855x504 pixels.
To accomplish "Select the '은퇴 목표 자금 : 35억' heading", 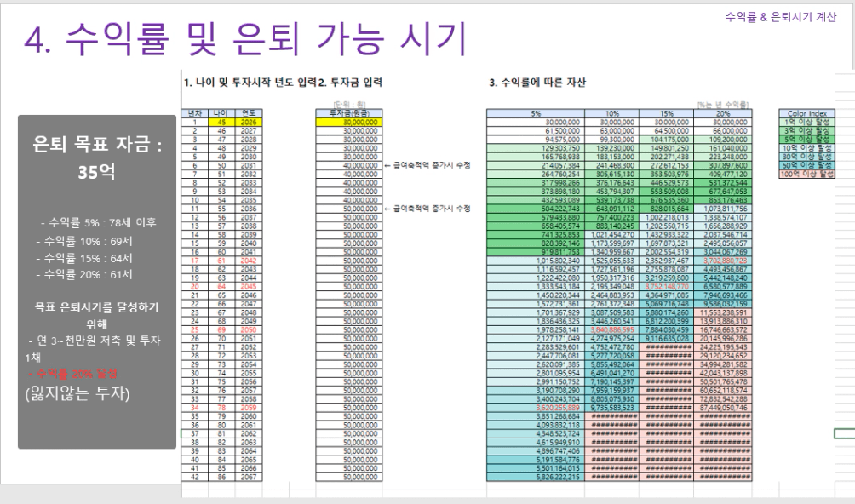I will (96, 158).
